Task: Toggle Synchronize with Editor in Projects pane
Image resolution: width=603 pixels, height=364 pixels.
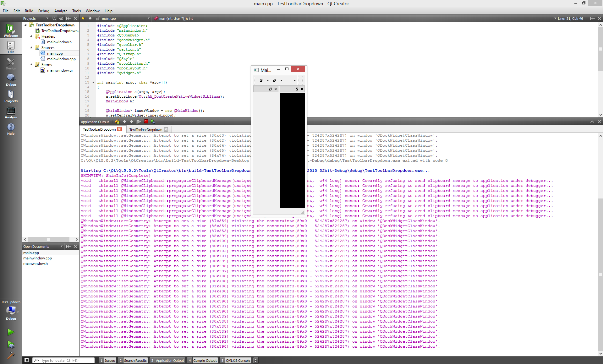Action: [x=61, y=19]
